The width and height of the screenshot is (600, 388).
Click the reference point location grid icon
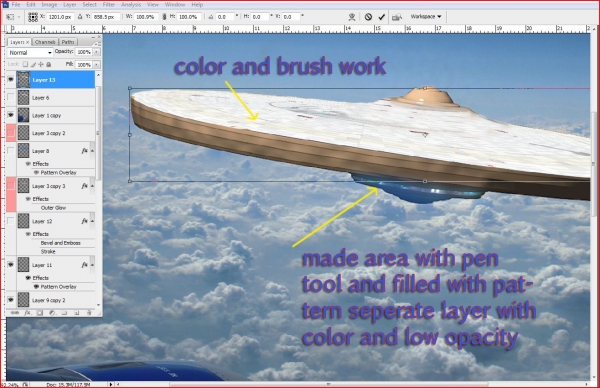33,17
